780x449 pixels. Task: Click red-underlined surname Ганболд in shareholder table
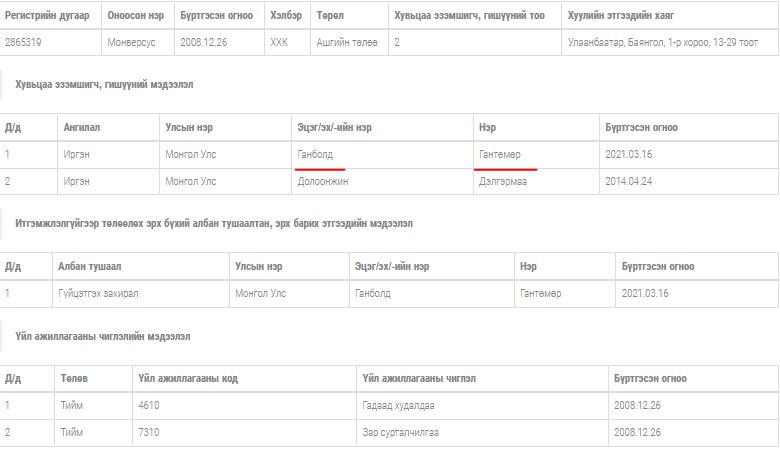click(x=315, y=155)
